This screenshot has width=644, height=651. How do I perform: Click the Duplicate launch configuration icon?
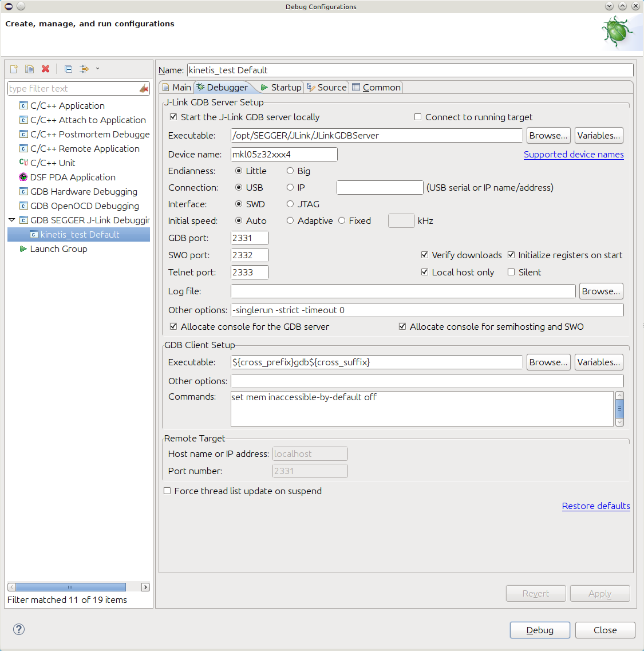pos(29,69)
